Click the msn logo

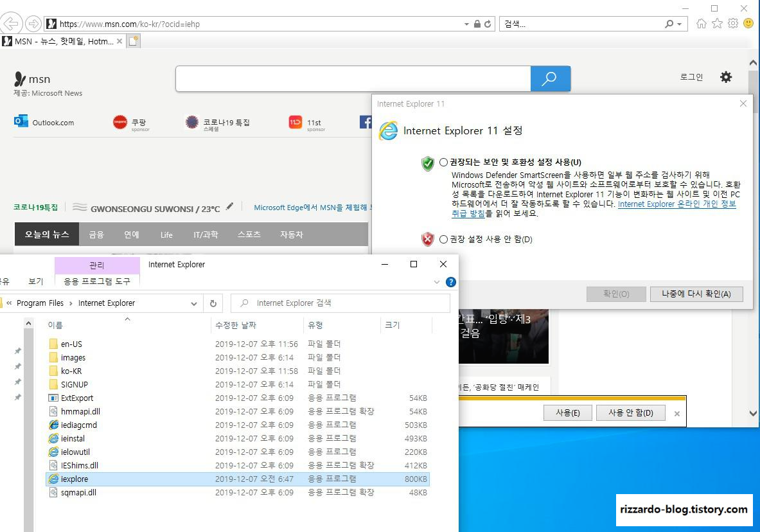(x=32, y=78)
